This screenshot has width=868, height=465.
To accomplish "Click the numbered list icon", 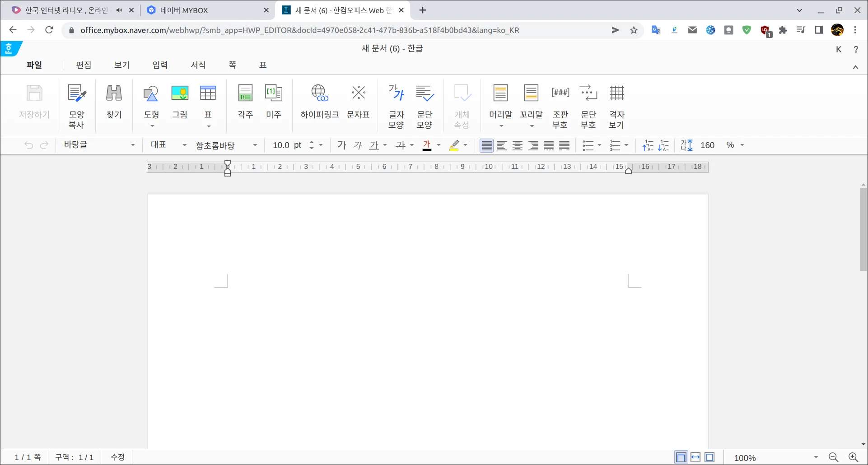I will (615, 145).
